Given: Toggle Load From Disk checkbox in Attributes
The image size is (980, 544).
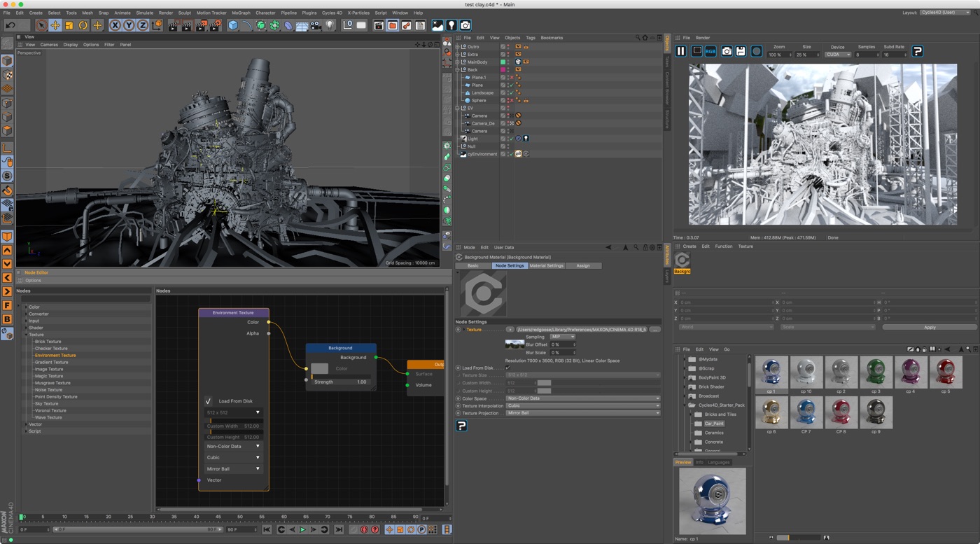Looking at the screenshot, I should click(507, 368).
